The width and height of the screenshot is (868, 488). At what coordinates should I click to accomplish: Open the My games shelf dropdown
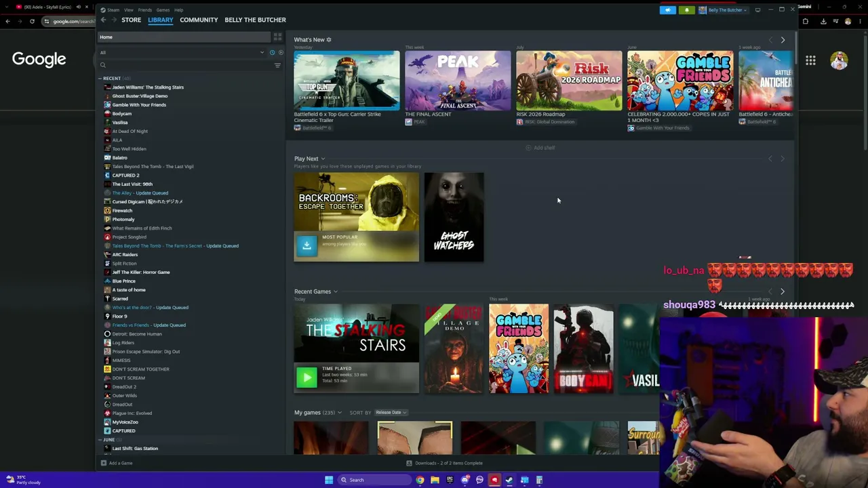339,412
